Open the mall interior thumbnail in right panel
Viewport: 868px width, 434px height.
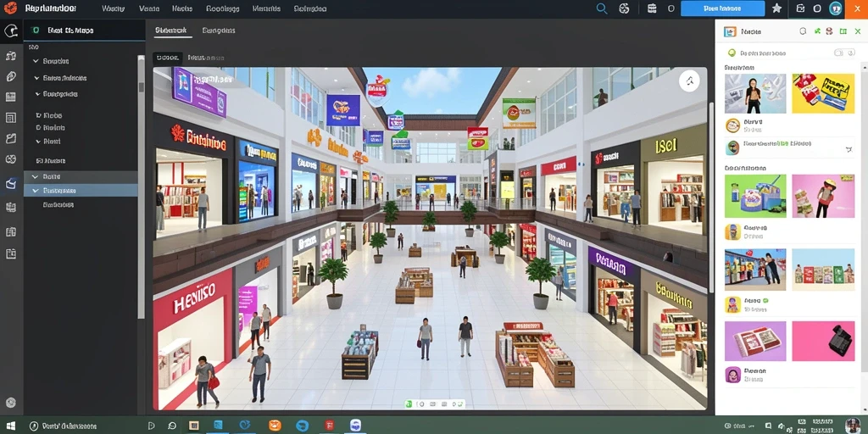click(x=755, y=269)
